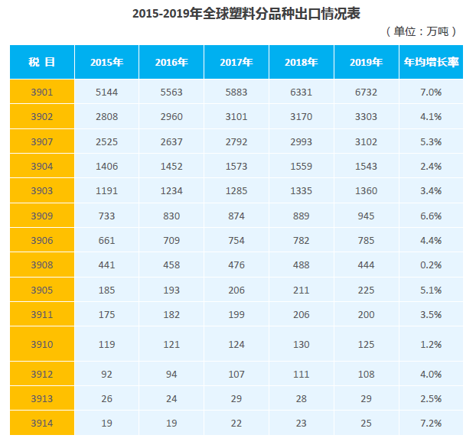This screenshot has height=448, width=476.
Task: Select cell value 107 in row 3912
Action: pyautogui.click(x=236, y=374)
